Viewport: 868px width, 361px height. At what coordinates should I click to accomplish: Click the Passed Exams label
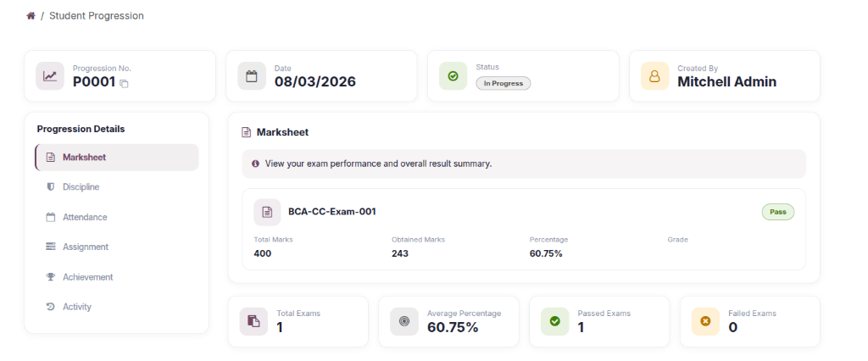[604, 314]
